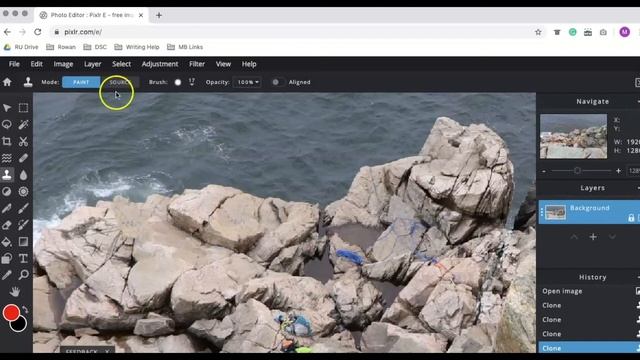Select the Cutout scissors tool
This screenshot has width=640, height=360.
(x=23, y=141)
